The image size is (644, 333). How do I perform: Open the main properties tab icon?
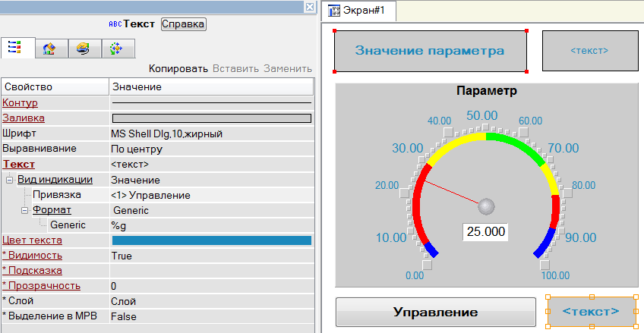point(14,49)
